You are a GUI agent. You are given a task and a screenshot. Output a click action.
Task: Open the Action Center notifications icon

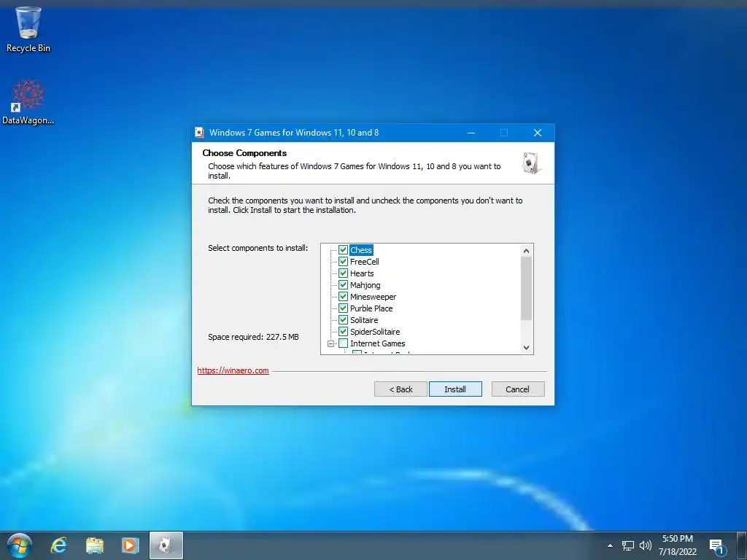point(718,546)
